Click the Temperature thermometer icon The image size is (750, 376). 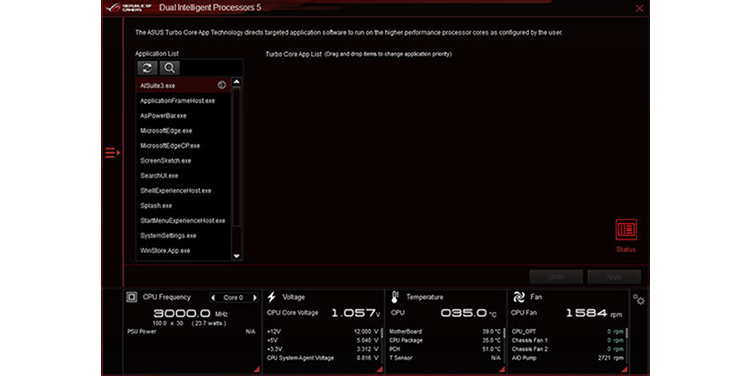(x=395, y=297)
